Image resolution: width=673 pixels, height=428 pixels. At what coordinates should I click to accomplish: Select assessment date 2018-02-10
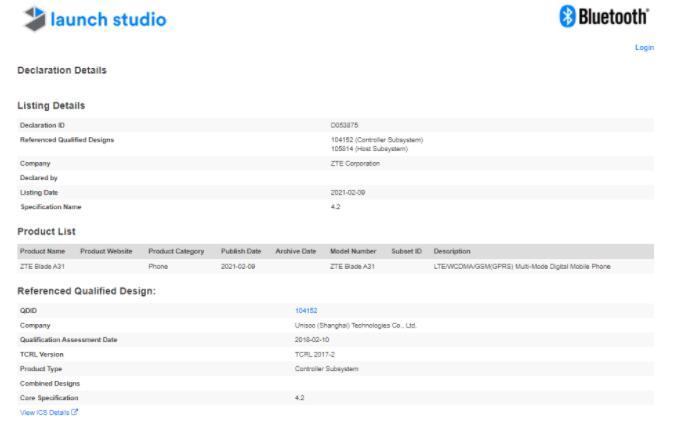click(x=312, y=340)
